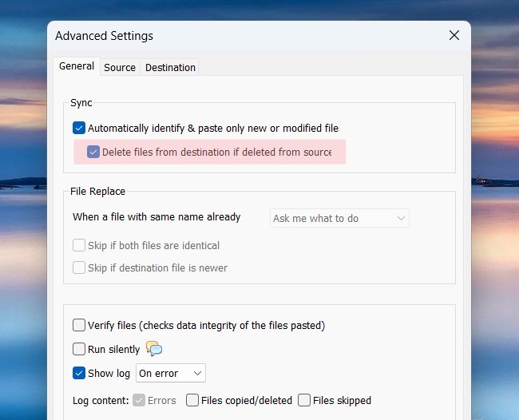Screen dimensions: 519x420
Task: Check the Files copied/deleted log option
Action: click(x=192, y=401)
